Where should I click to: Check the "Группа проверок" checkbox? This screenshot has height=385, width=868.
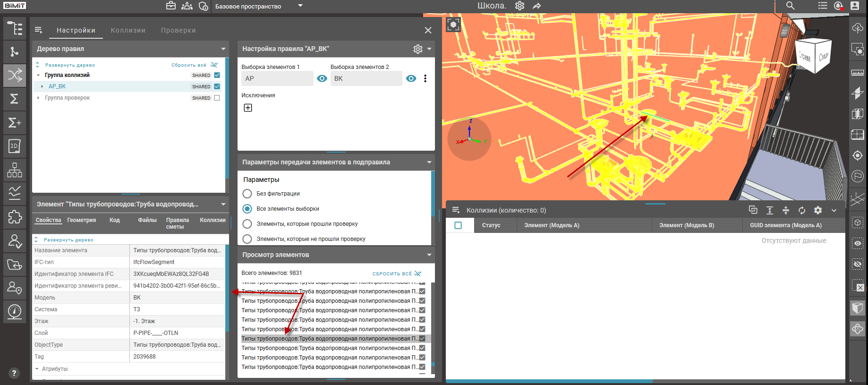217,98
